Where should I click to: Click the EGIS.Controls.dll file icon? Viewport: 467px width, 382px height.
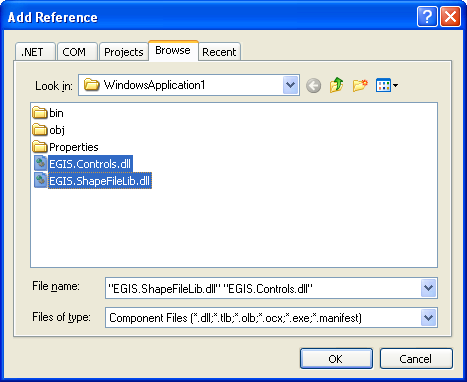pyautogui.click(x=41, y=163)
